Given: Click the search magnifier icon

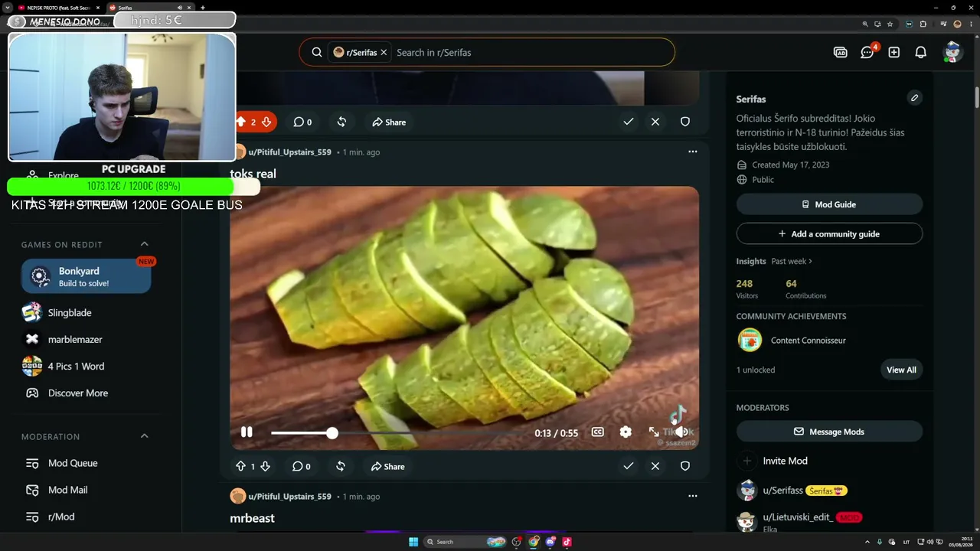Looking at the screenshot, I should click(x=316, y=52).
